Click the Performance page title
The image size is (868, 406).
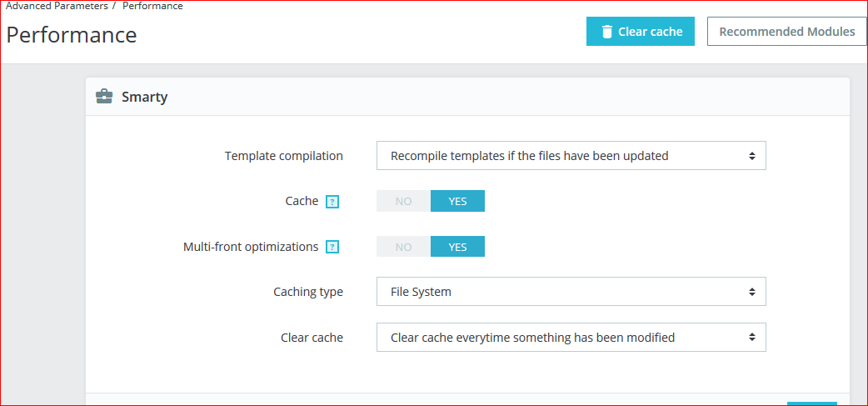tap(72, 35)
